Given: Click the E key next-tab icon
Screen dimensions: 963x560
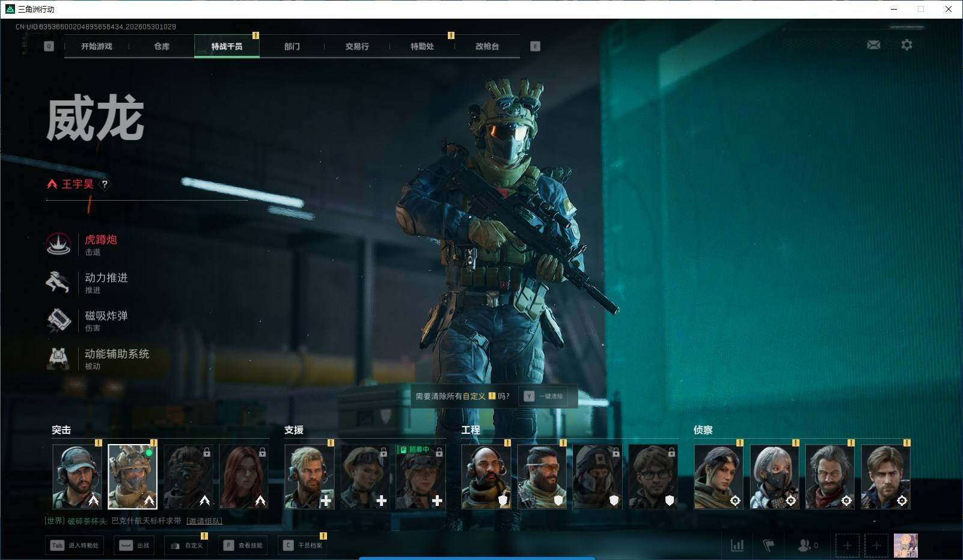Looking at the screenshot, I should click(x=535, y=46).
